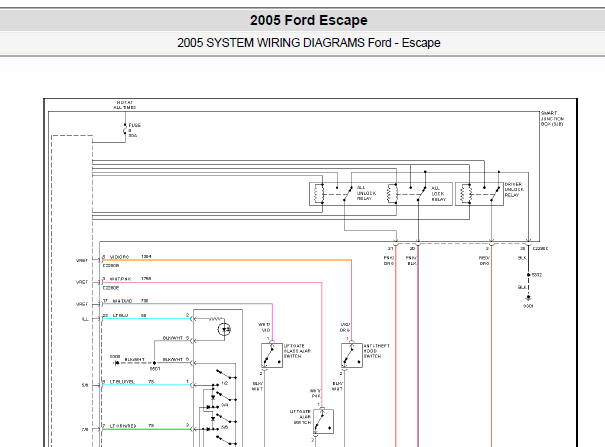Click the All Unlock relay coil symbol
The height and width of the screenshot is (447, 605).
319,194
